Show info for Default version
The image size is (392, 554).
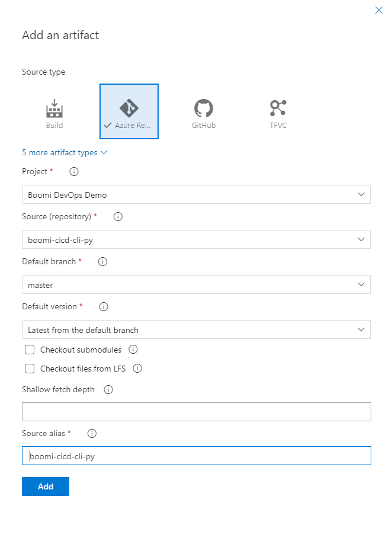[x=104, y=307]
